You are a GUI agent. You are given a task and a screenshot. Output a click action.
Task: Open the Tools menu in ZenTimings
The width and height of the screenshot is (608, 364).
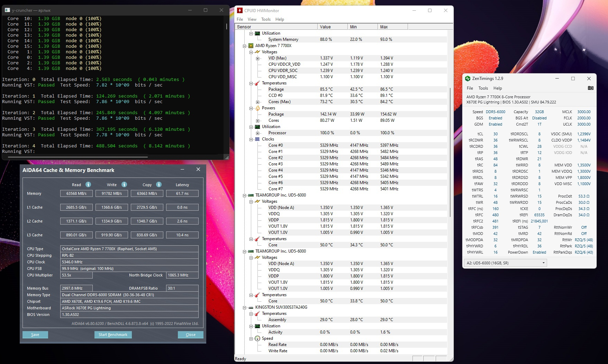483,88
